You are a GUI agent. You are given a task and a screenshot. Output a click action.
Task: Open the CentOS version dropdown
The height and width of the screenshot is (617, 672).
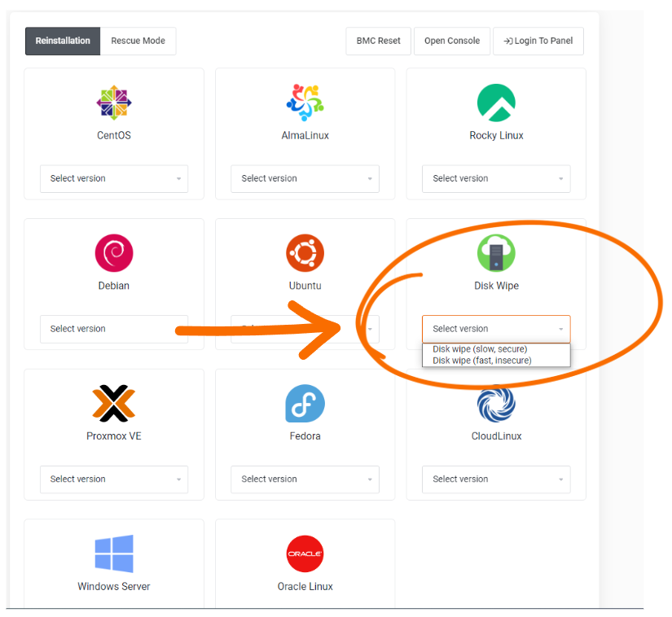click(x=114, y=178)
